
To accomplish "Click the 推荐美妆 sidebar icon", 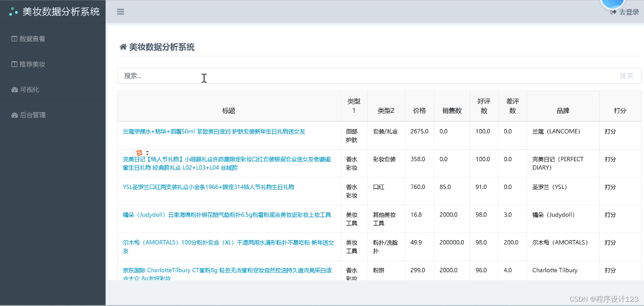I will point(14,64).
